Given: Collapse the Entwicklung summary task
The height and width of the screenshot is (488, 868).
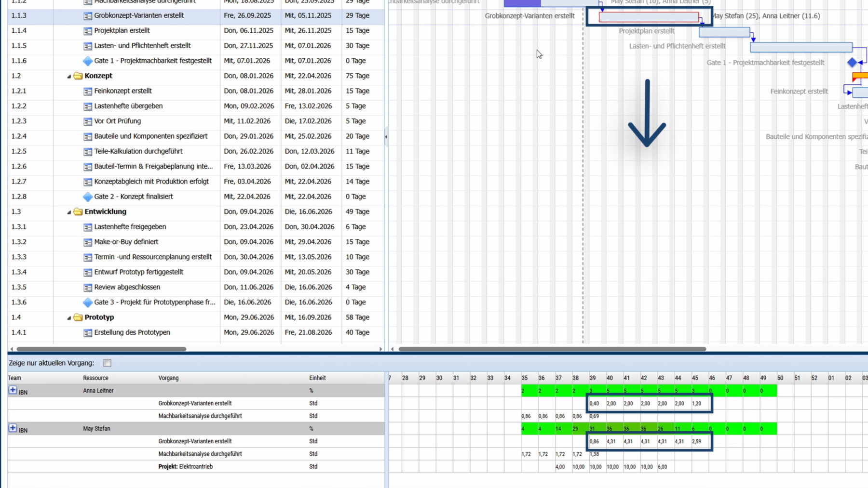Looking at the screenshot, I should tap(68, 212).
